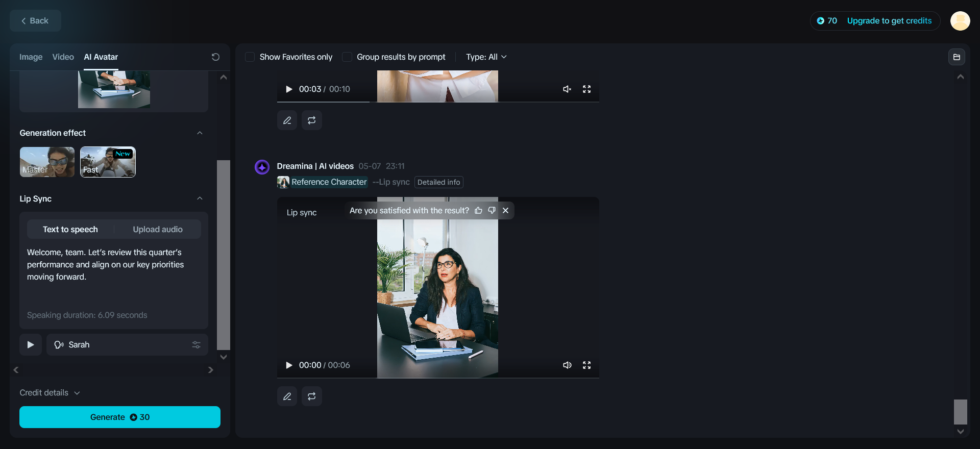980x449 pixels.
Task: Preview the Sarah voice with play button
Action: pos(31,345)
